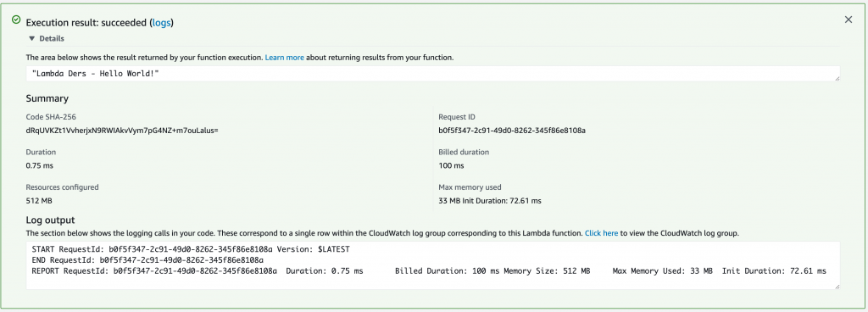Click the Log output section heading
Screen dimensions: 868x312
(50, 220)
